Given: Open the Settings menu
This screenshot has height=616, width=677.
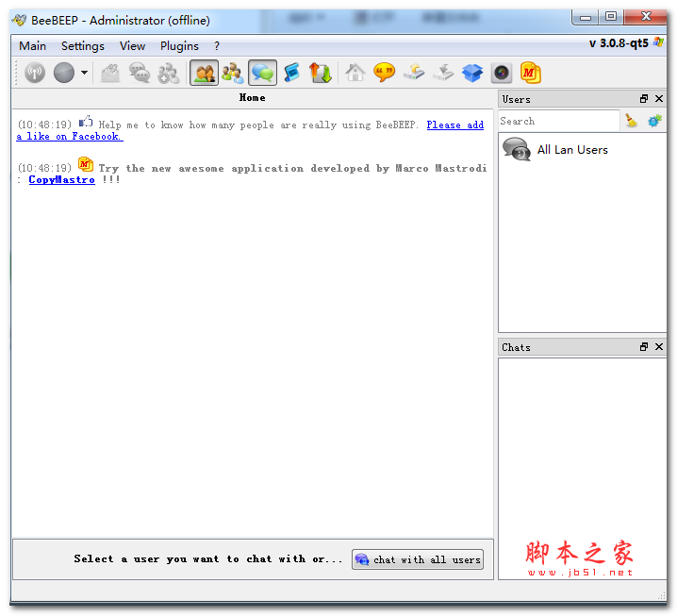Looking at the screenshot, I should [83, 46].
